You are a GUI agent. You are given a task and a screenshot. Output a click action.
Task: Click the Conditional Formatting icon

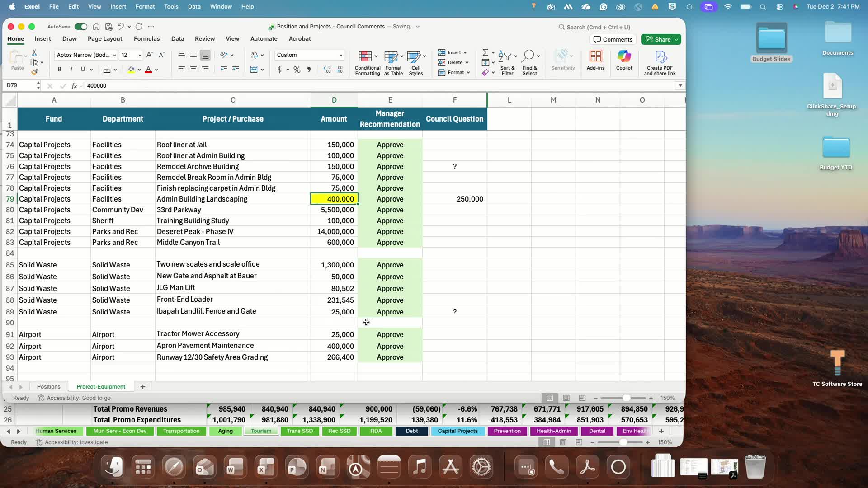click(365, 56)
